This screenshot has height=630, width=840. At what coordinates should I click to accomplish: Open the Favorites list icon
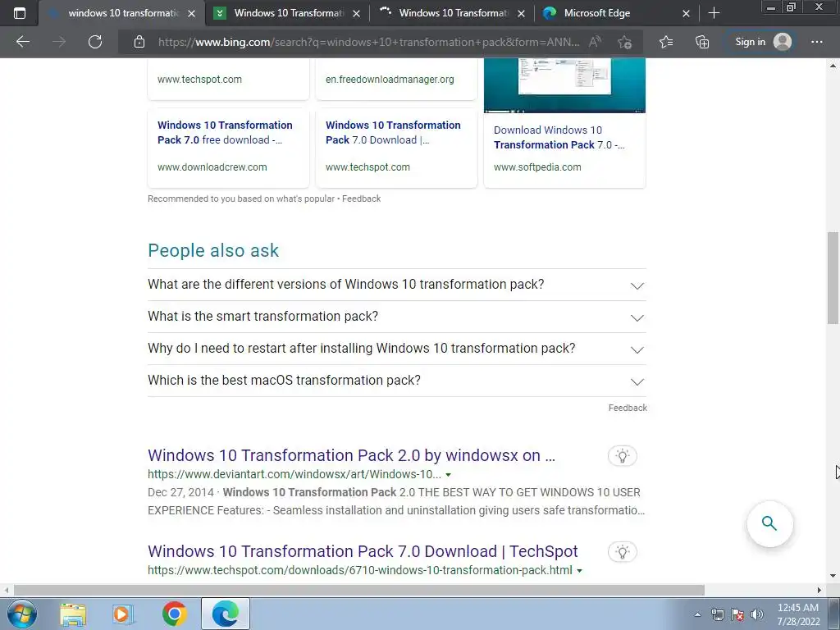pos(666,42)
